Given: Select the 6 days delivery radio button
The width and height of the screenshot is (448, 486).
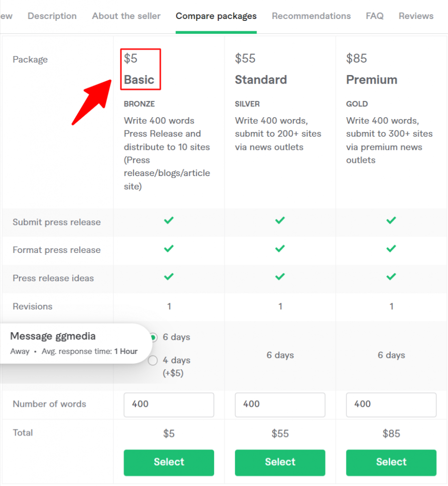Looking at the screenshot, I should pyautogui.click(x=153, y=337).
